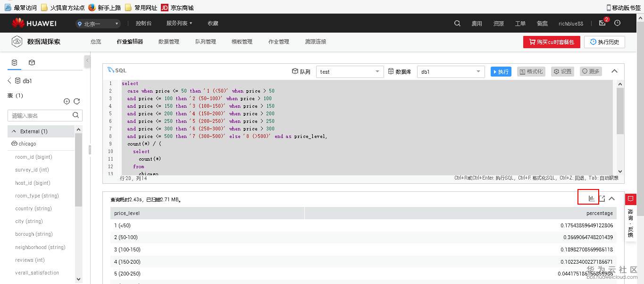
Task: Select the database panel tab in the sidebar
Action: click(x=13, y=62)
